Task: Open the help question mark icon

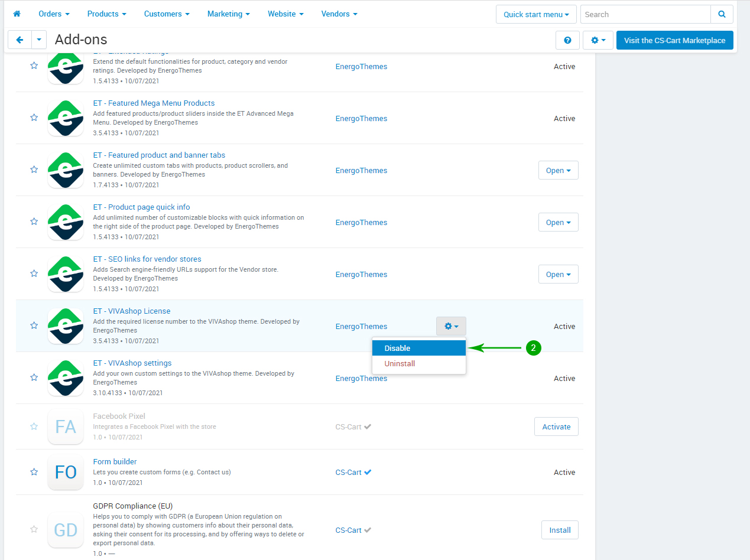Action: coord(567,40)
